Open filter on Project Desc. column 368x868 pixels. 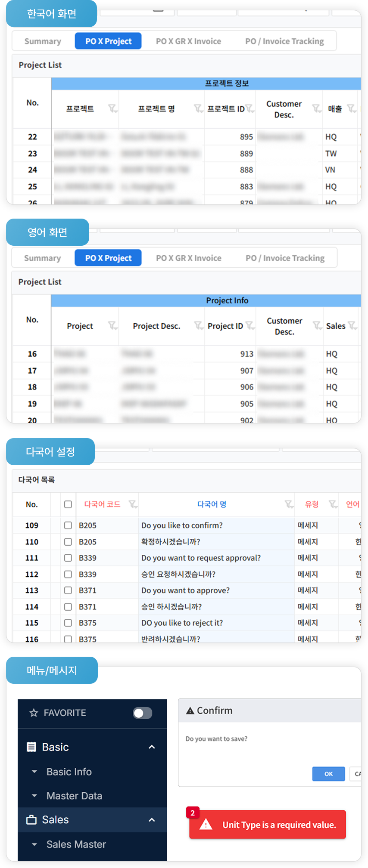[x=198, y=325]
